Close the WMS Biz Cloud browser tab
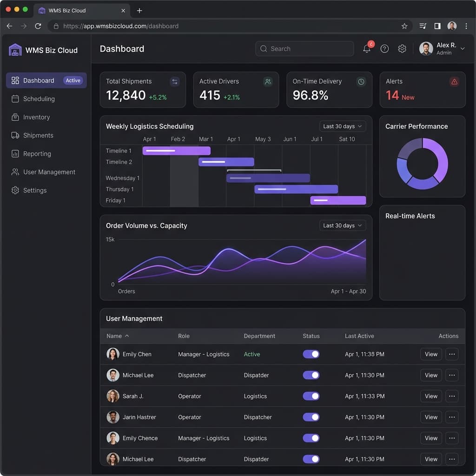 coord(123,11)
